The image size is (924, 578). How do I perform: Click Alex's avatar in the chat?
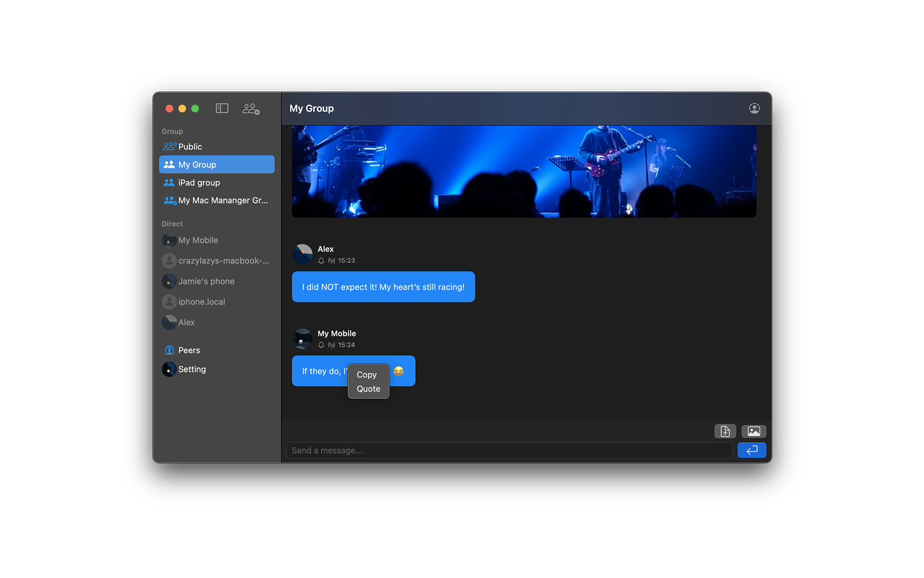coord(302,254)
